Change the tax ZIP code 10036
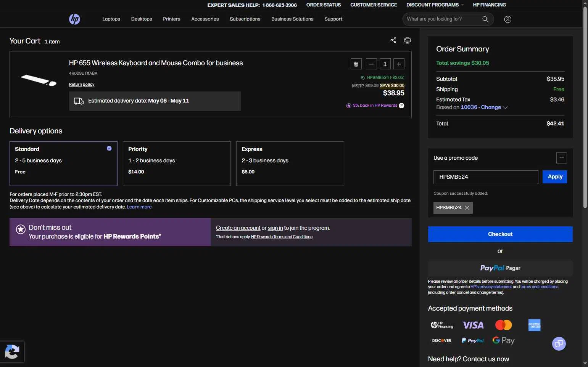This screenshot has width=588, height=367. [x=484, y=107]
